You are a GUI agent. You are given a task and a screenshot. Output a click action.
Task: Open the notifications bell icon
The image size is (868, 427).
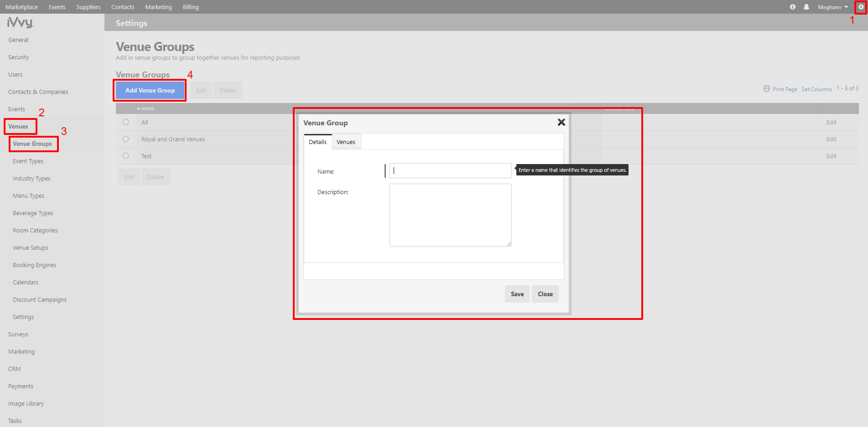(x=806, y=7)
